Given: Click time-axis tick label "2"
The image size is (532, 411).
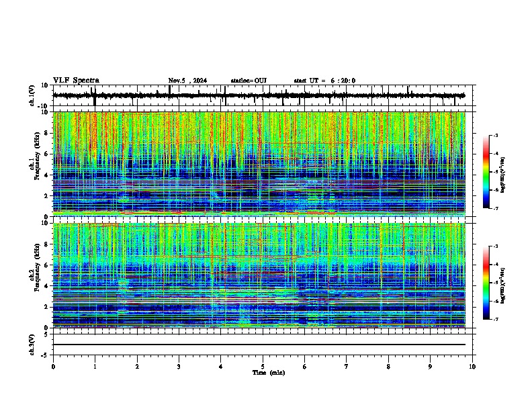Looking at the screenshot, I should coord(137,367).
